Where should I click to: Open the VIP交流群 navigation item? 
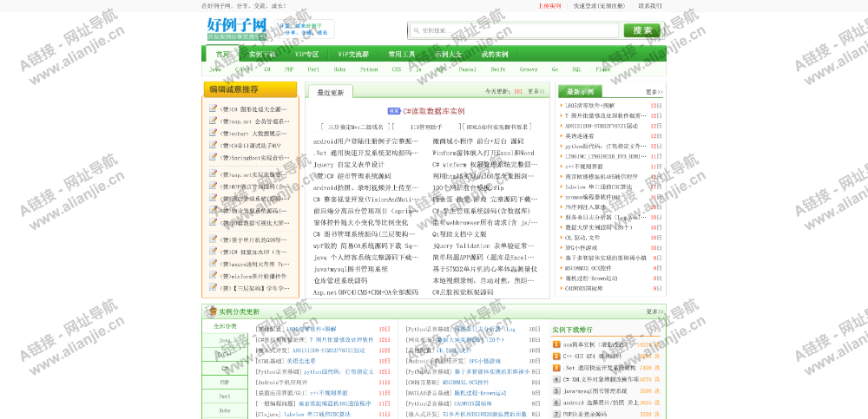tap(353, 55)
